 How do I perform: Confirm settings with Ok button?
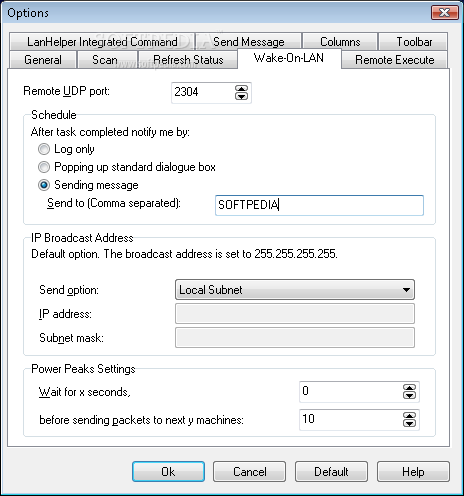click(x=168, y=472)
